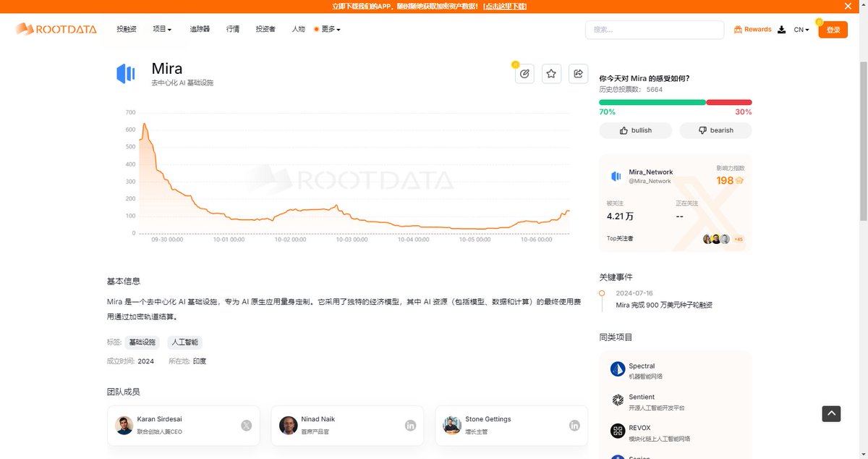Click the 30% bearish percentage
This screenshot has height=459, width=868.
[x=744, y=112]
